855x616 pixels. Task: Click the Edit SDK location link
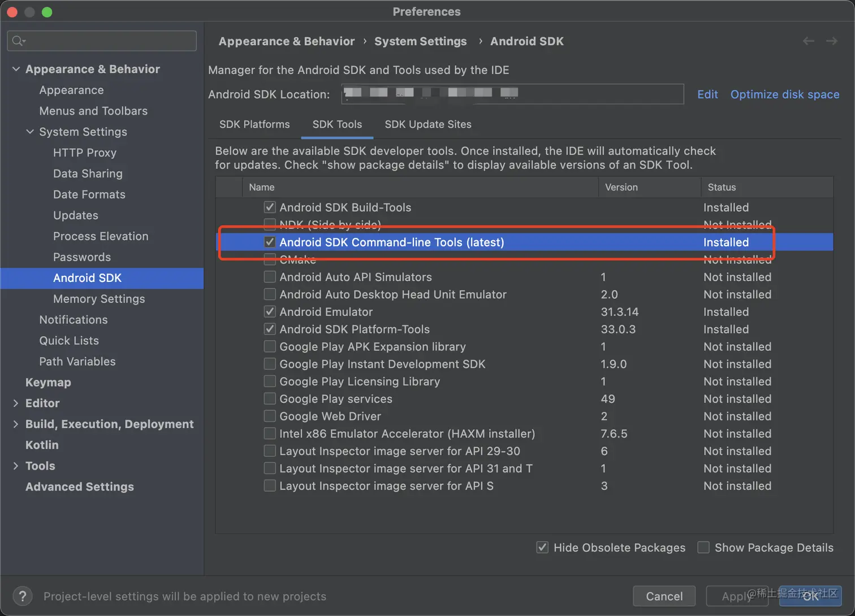[707, 94]
